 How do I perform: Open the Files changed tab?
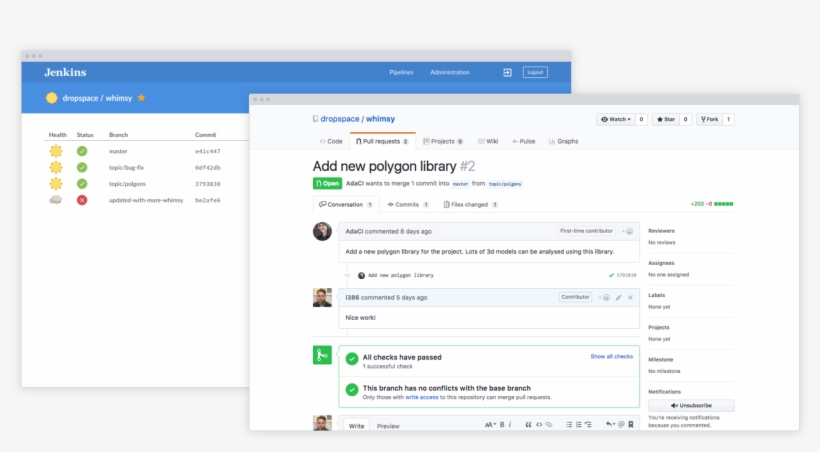click(x=470, y=205)
